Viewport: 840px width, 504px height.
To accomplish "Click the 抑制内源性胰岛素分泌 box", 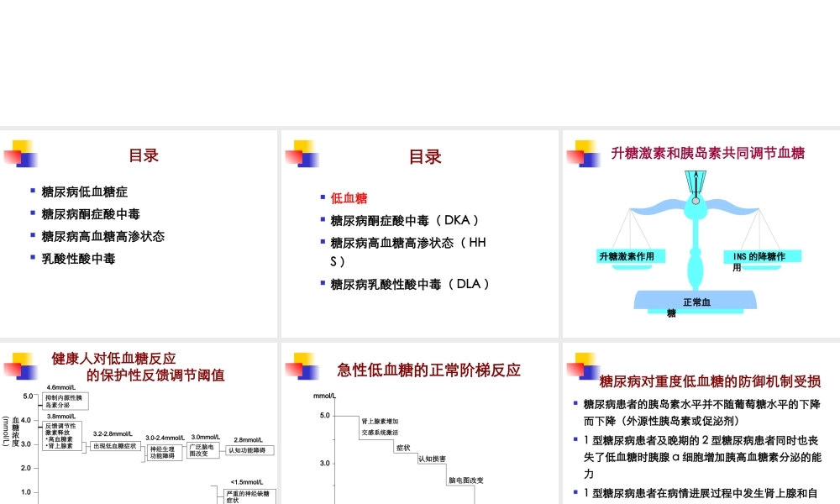I will point(66,401).
